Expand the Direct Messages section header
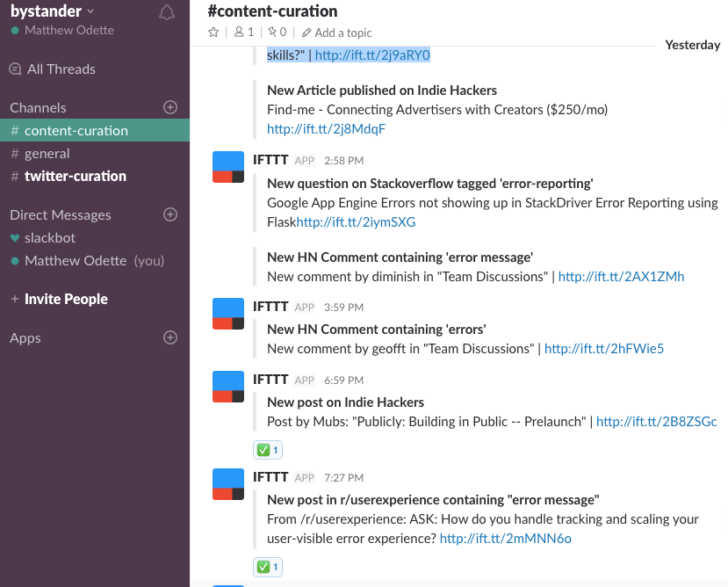 [61, 214]
